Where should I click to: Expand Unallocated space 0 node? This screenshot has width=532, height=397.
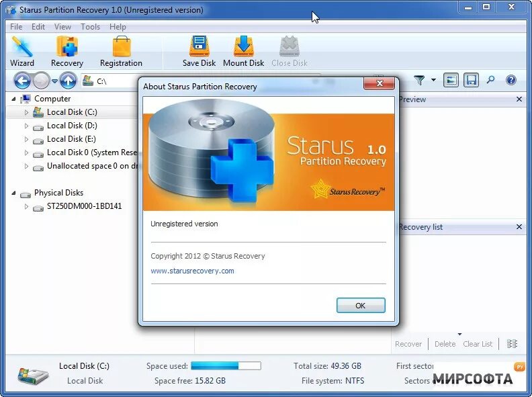(x=26, y=167)
